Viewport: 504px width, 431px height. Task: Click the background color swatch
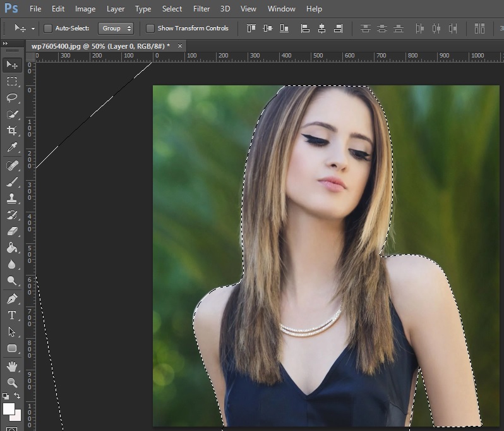[x=17, y=417]
